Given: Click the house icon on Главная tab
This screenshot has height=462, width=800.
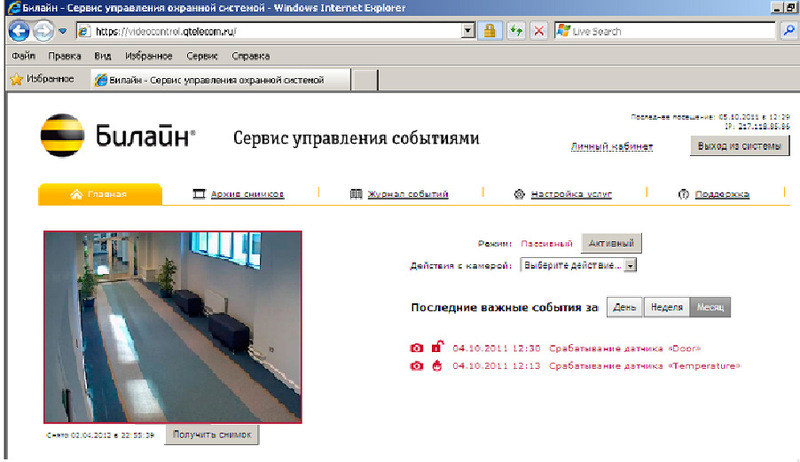Looking at the screenshot, I should (77, 194).
